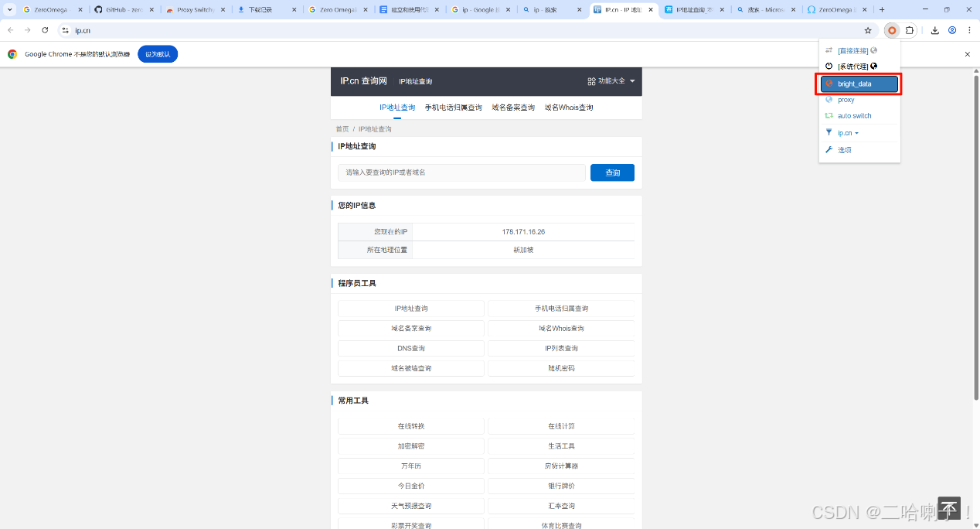Viewport: 980px width, 529px height.
Task: Open the IP地址查询 programmer tool
Action: 411,309
